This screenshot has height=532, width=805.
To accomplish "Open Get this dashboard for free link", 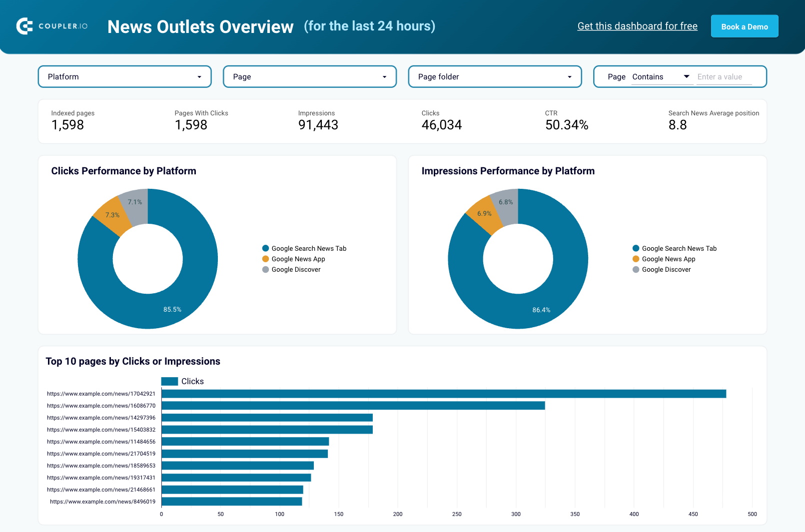I will 637,26.
